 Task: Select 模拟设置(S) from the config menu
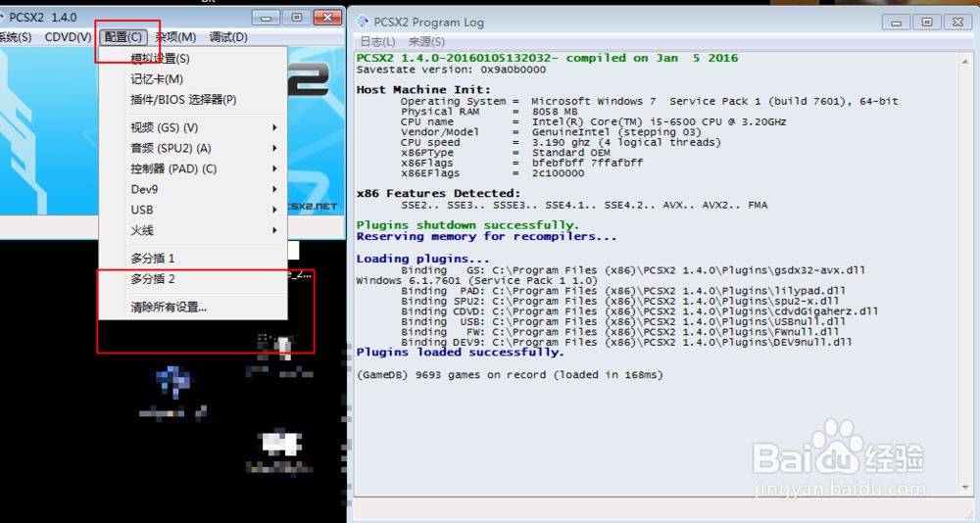(x=192, y=59)
